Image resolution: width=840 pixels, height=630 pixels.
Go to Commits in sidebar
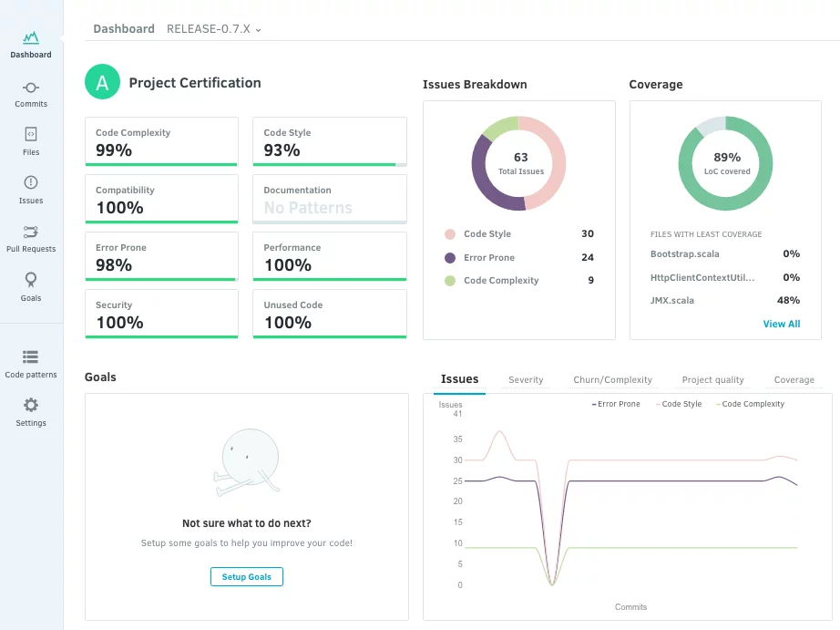coord(31,88)
